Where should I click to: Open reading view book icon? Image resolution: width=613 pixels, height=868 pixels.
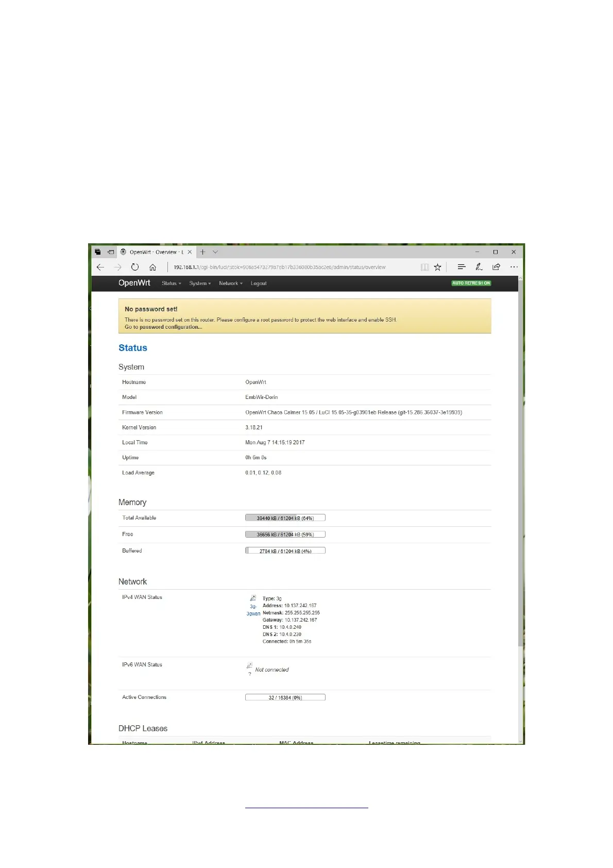point(424,267)
